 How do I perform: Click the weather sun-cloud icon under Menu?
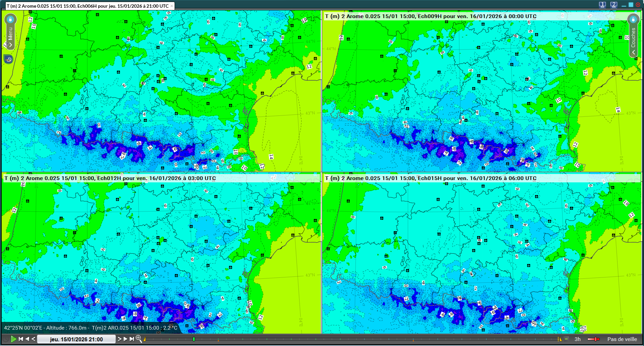pos(9,60)
